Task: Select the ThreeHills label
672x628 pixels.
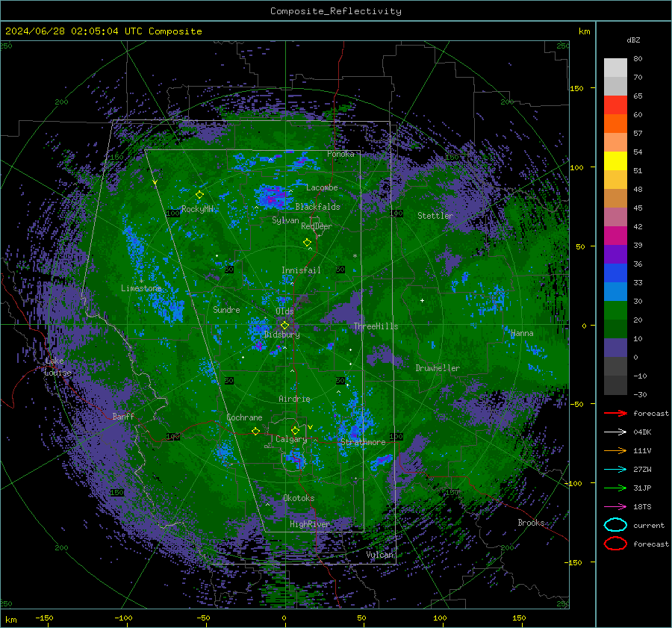Action: click(x=376, y=326)
